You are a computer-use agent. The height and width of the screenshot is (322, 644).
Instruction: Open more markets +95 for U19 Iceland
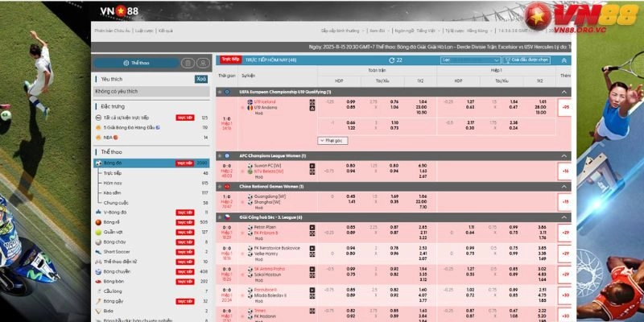coord(565,107)
